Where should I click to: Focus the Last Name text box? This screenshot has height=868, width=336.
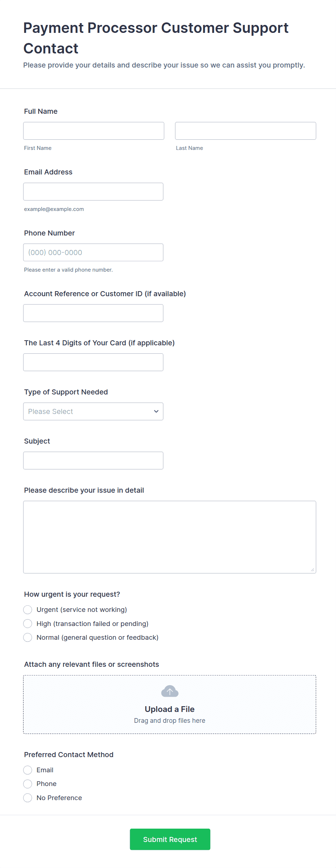[245, 131]
